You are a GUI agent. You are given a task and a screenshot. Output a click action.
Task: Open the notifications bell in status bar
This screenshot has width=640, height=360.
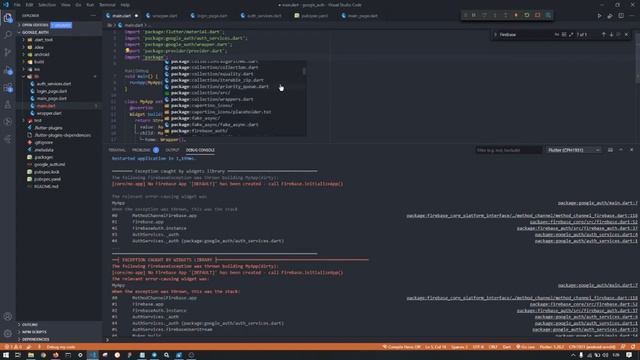click(x=633, y=347)
